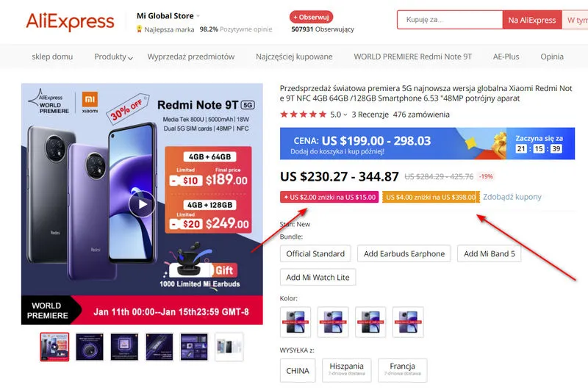Expand the Mi Global Store dropdown arrow
588x390 pixels.
click(x=198, y=16)
